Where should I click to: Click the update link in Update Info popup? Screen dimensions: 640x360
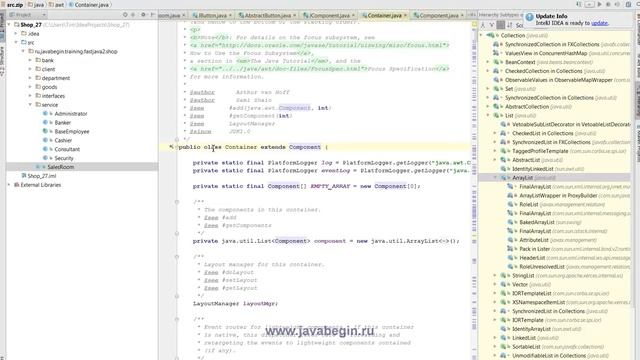pos(599,23)
